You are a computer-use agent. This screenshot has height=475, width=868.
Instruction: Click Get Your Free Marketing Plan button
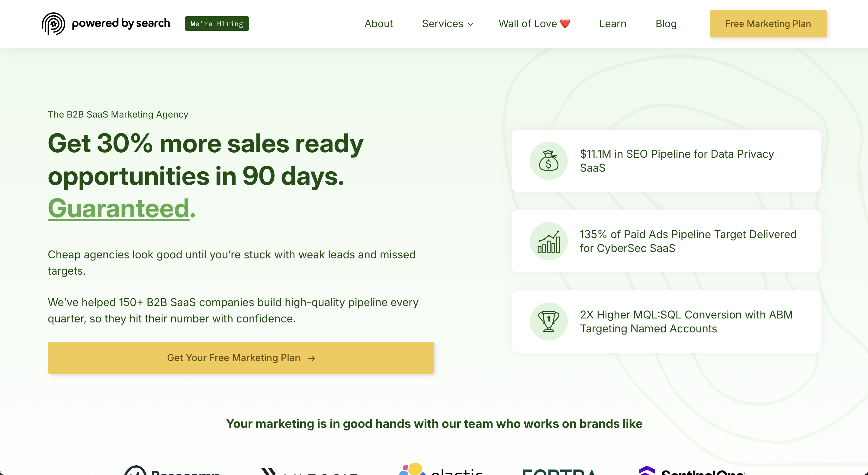point(241,357)
